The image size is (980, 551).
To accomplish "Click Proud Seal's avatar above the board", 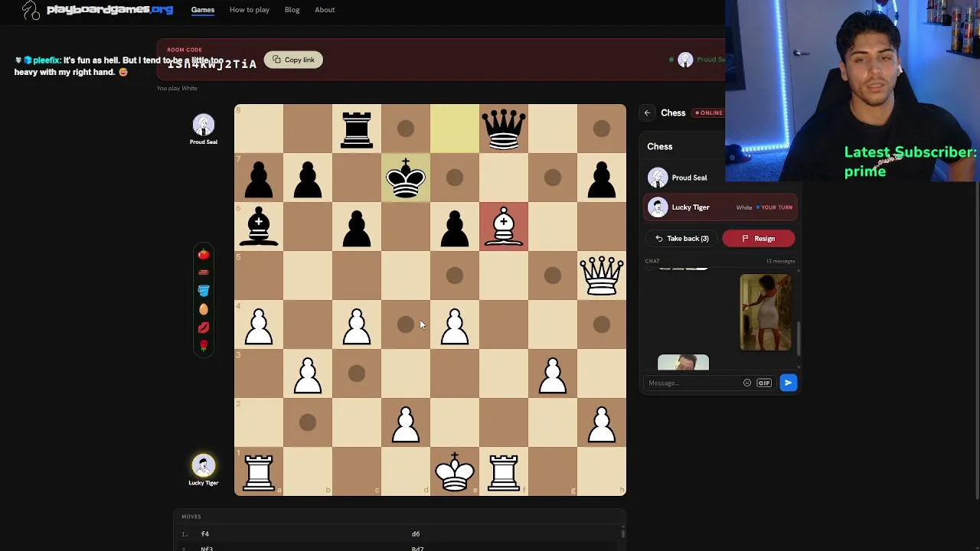I will coord(204,126).
